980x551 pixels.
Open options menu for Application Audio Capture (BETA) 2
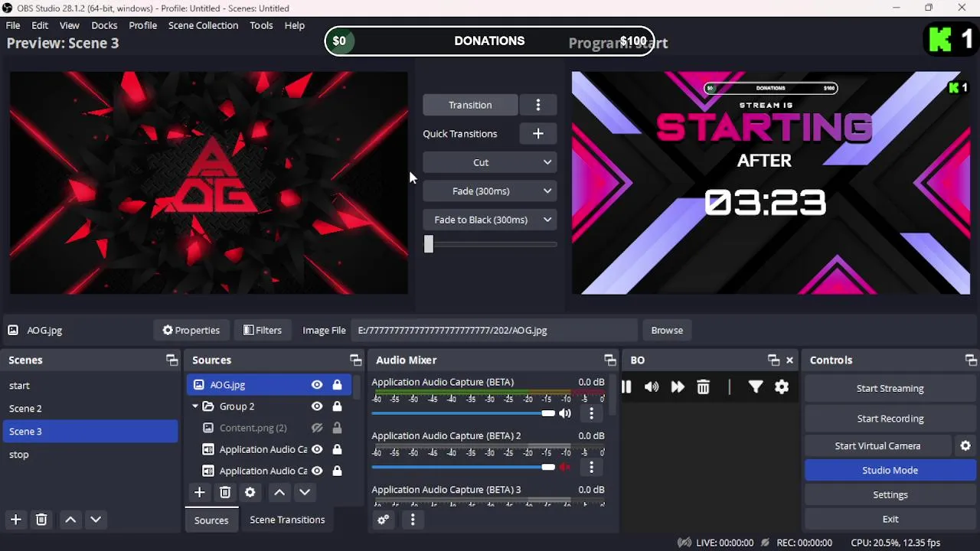[x=591, y=467]
